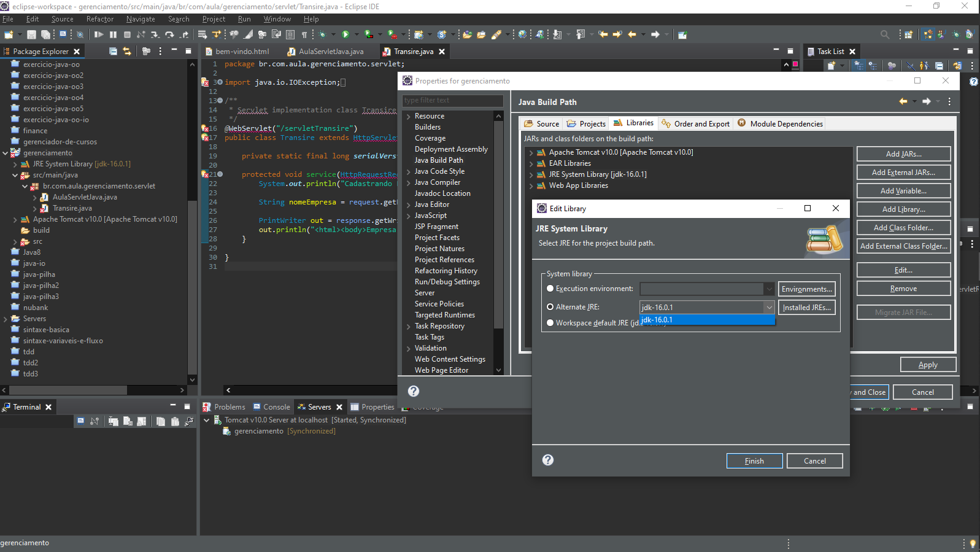Viewport: 980px width, 552px height.
Task: Click the toolbar Search magnifier icon
Action: (x=884, y=35)
